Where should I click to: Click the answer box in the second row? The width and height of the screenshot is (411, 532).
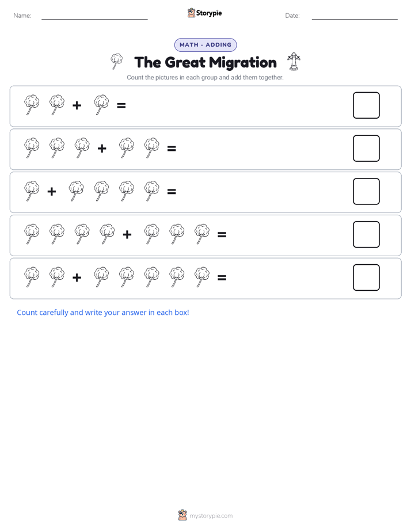tap(366, 149)
